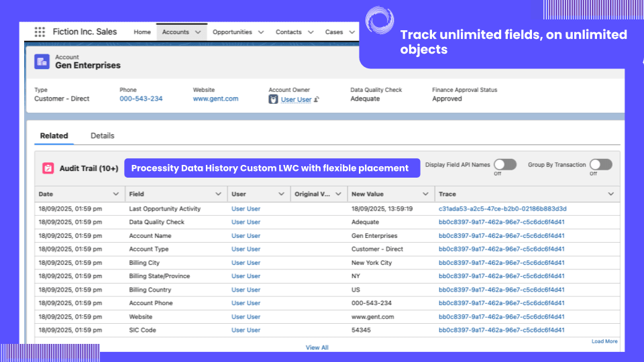Click View All at the table bottom

click(x=317, y=348)
